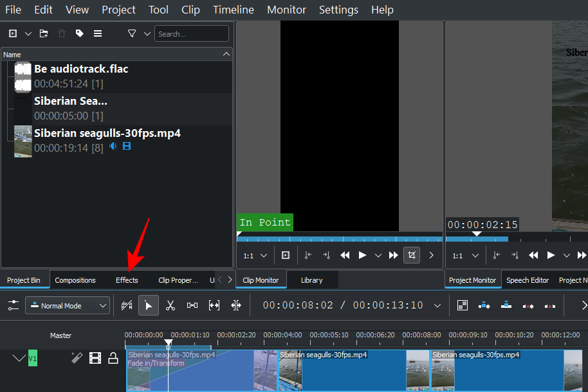Toggle V1 track video visibility film icon
The height and width of the screenshot is (392, 588).
95,358
